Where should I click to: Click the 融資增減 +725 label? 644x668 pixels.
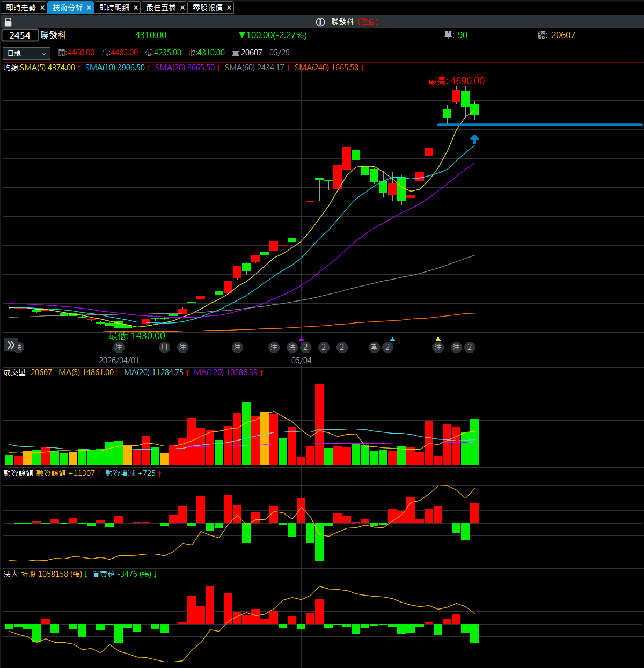(130, 473)
